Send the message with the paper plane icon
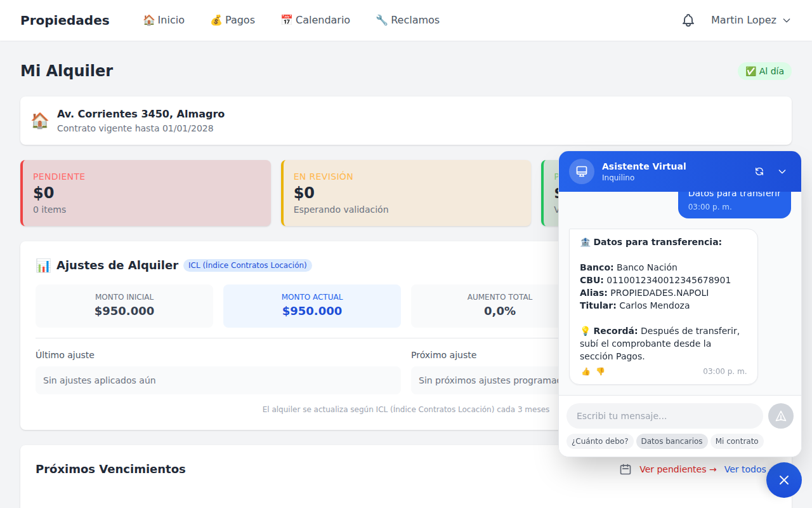812x508 pixels. (x=780, y=416)
